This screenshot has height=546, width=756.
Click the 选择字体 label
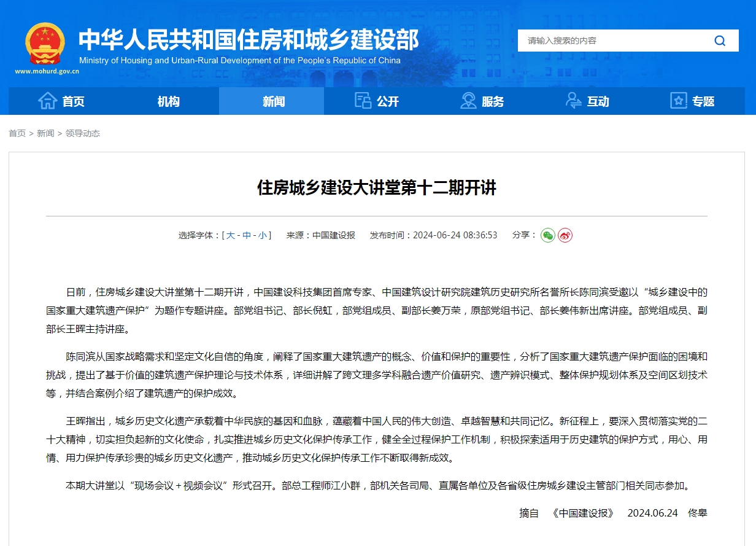199,235
